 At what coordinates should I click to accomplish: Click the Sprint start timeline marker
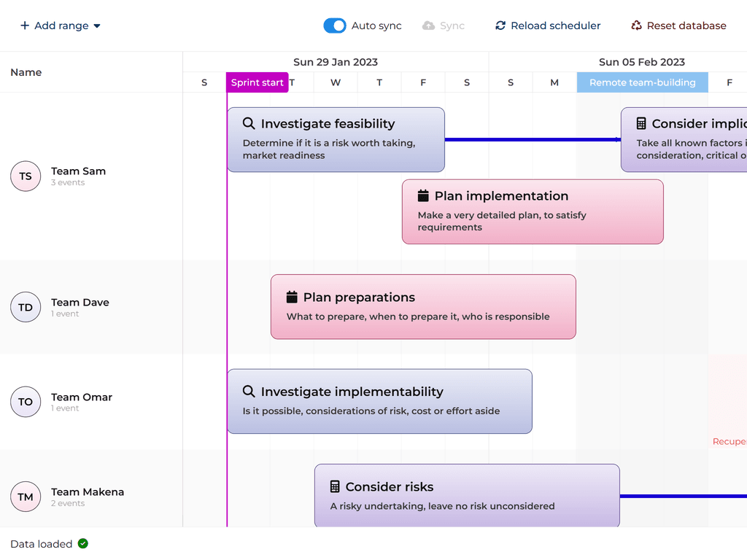257,82
